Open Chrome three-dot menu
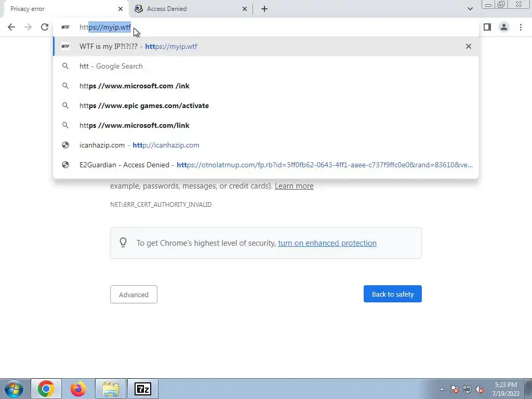Viewport: 532px width, 399px height. point(521,27)
